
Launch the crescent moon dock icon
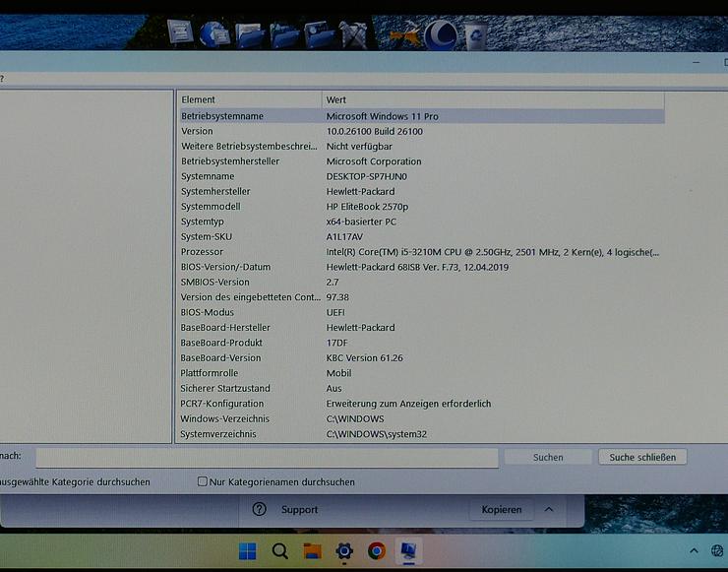[441, 34]
